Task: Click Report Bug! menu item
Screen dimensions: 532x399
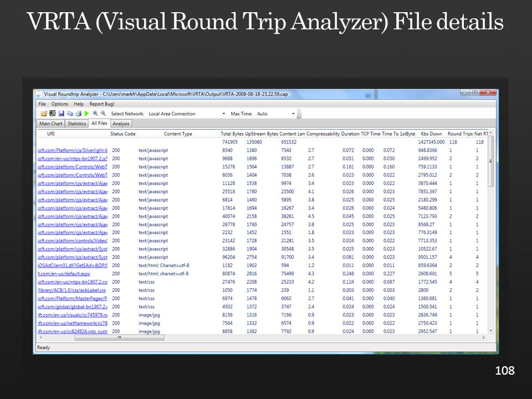Action: [102, 104]
